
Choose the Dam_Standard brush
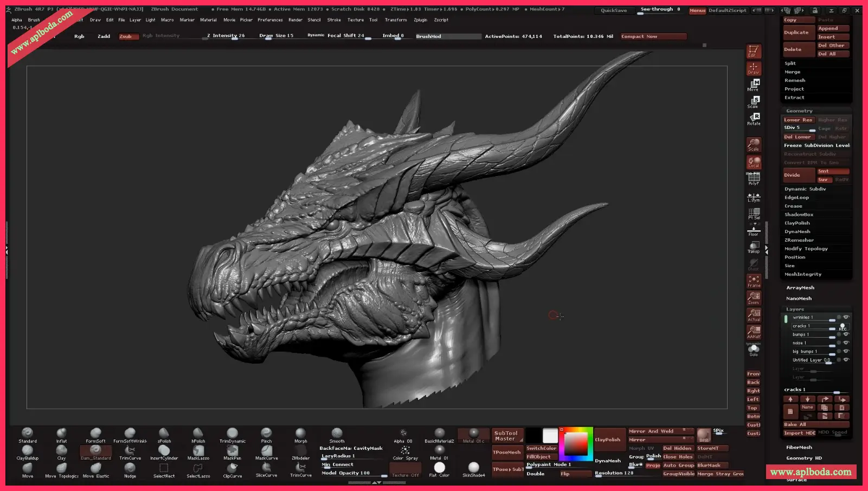point(95,451)
